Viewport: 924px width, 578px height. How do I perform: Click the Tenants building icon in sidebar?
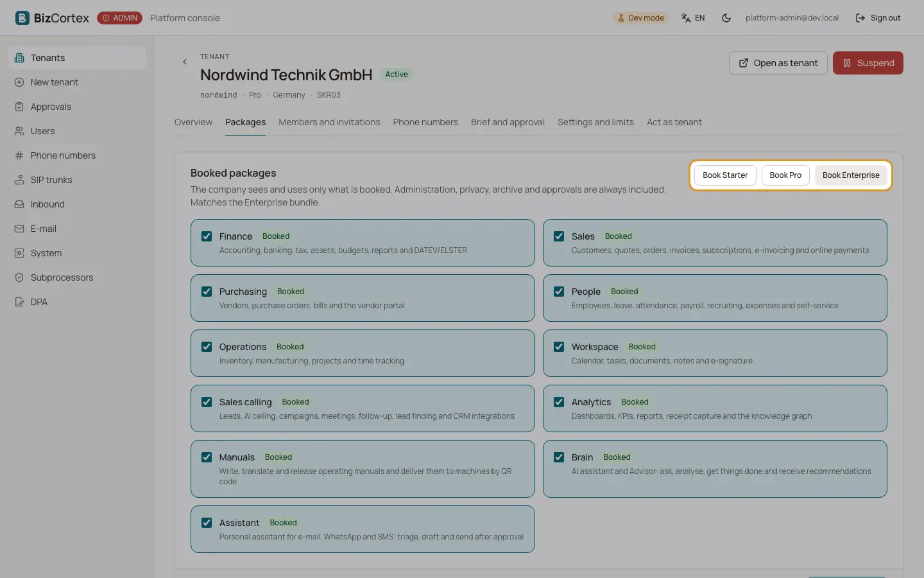coord(19,58)
